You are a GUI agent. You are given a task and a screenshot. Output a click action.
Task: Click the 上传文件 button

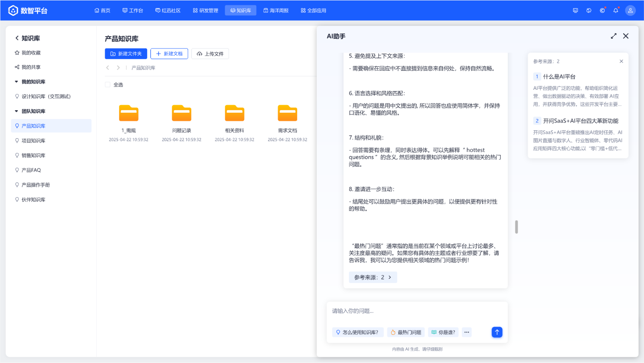tap(210, 54)
